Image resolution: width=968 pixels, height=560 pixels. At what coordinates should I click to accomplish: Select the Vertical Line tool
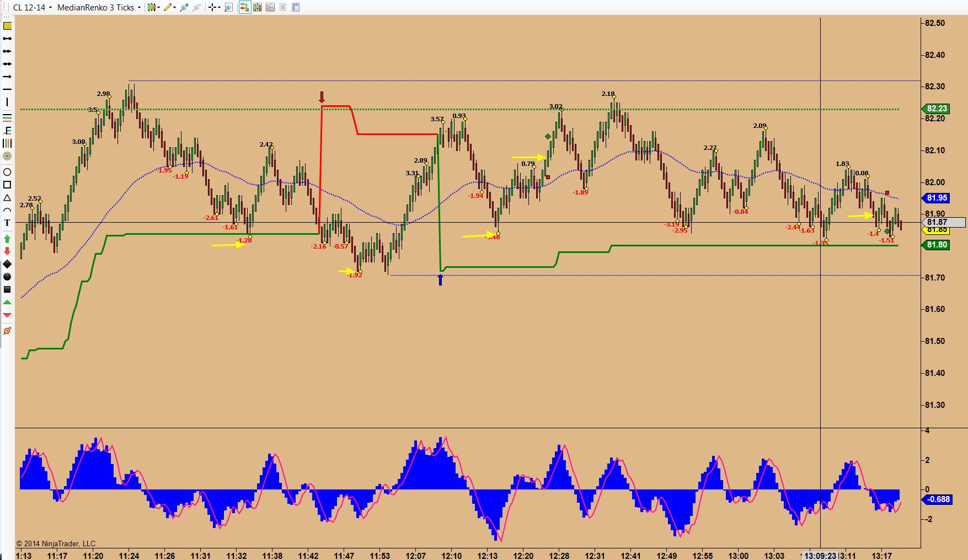tap(7, 102)
